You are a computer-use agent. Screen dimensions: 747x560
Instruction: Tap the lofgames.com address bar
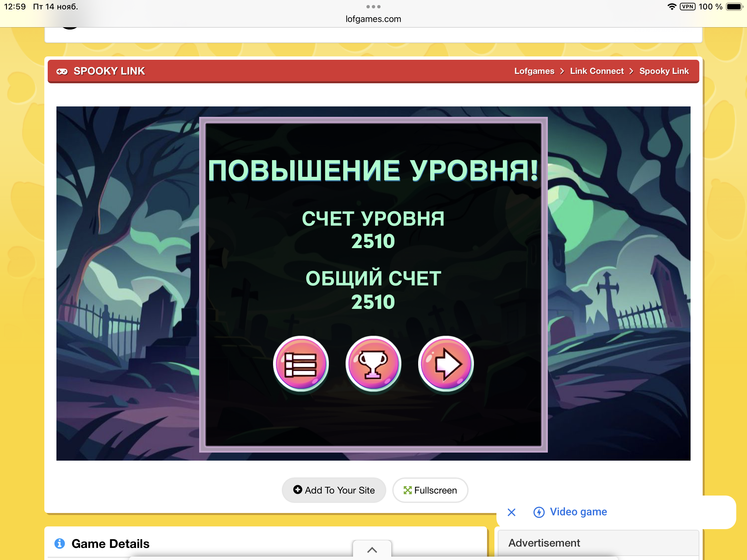tap(373, 19)
